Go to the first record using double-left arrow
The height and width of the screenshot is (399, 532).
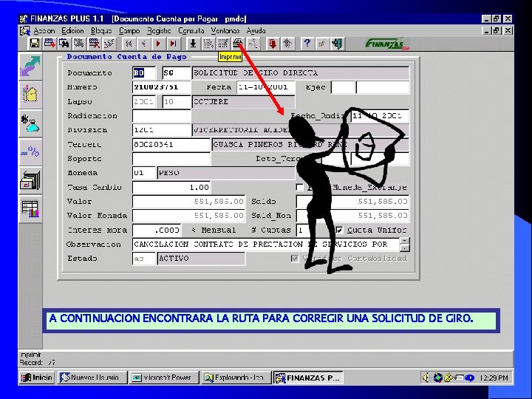click(x=129, y=44)
